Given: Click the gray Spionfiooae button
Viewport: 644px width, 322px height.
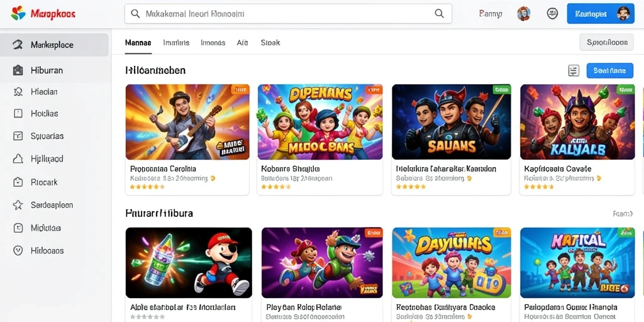Looking at the screenshot, I should [x=607, y=42].
